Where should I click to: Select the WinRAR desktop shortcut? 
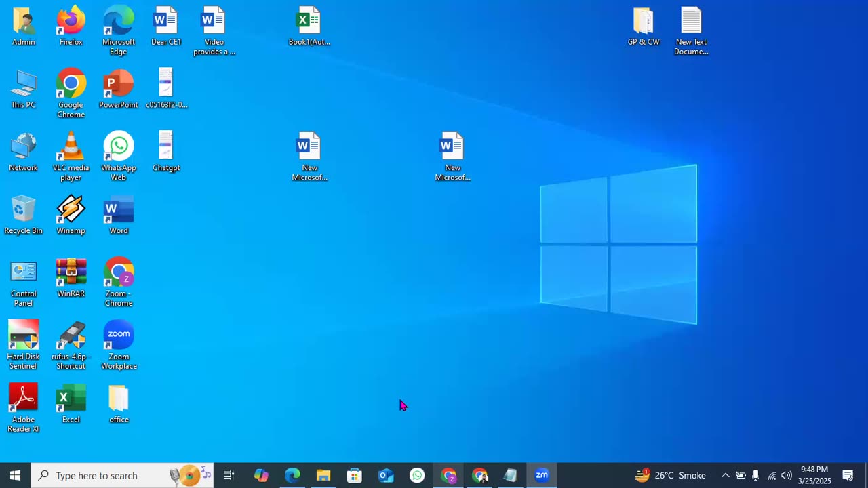71,279
